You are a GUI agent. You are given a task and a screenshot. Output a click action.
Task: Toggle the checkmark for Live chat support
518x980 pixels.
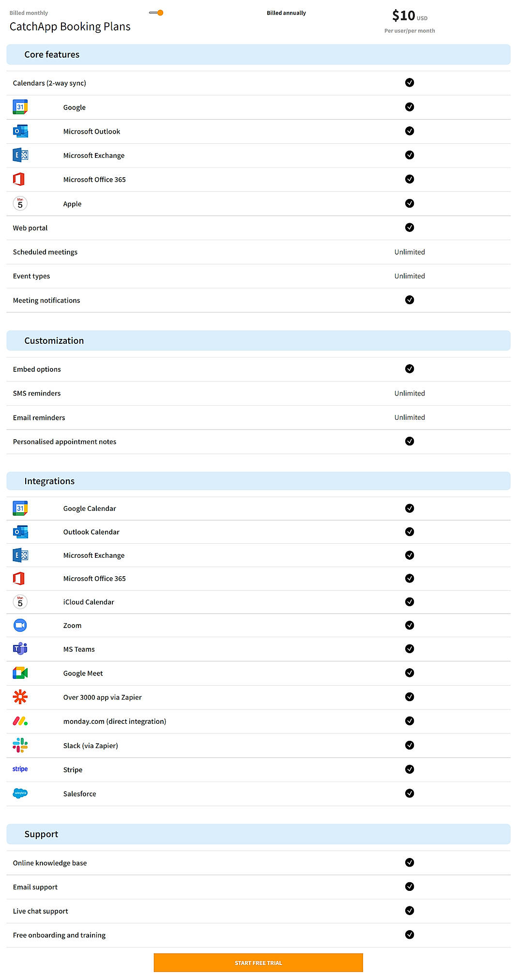[410, 911]
